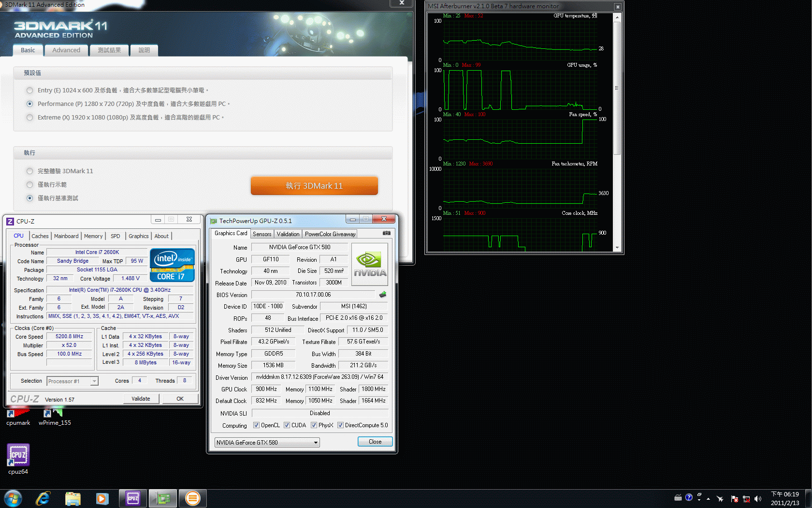This screenshot has height=508, width=812.
Task: Click the volume speaker tray icon
Action: pyautogui.click(x=757, y=499)
